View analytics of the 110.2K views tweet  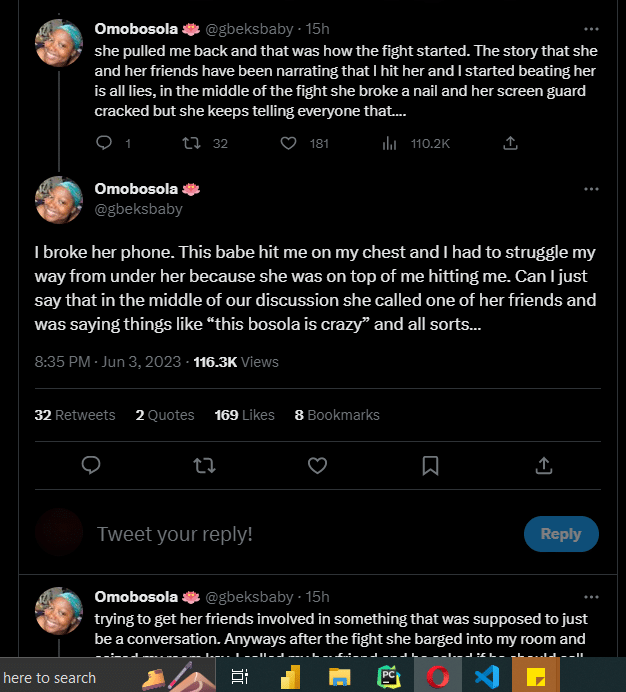(390, 143)
